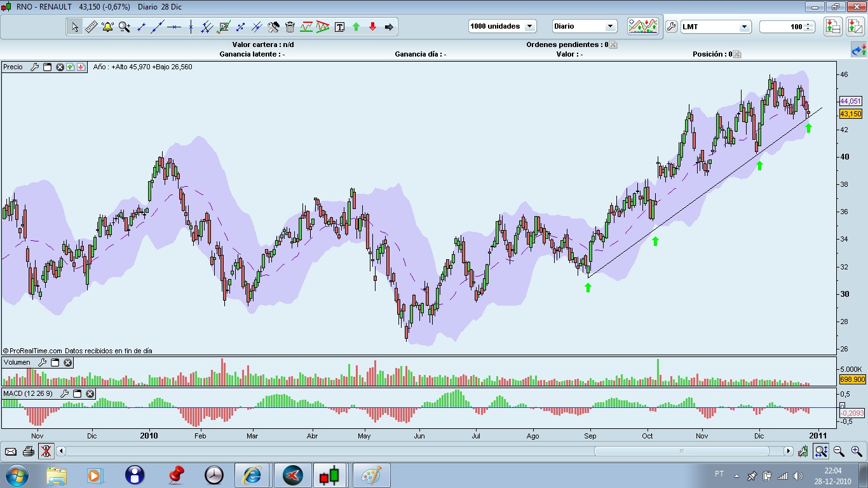Open Internet Explorer from taskbar

coord(252,475)
